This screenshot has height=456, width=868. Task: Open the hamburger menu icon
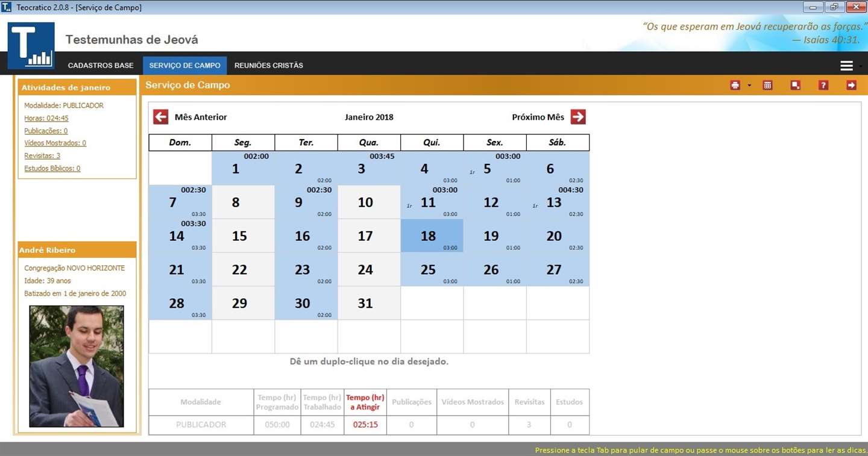click(x=846, y=66)
